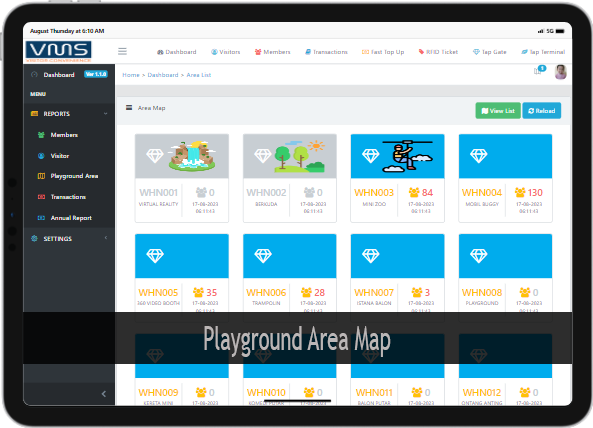The width and height of the screenshot is (593, 428).
Task: Open Fast Top Up in top navigation
Action: pos(383,52)
